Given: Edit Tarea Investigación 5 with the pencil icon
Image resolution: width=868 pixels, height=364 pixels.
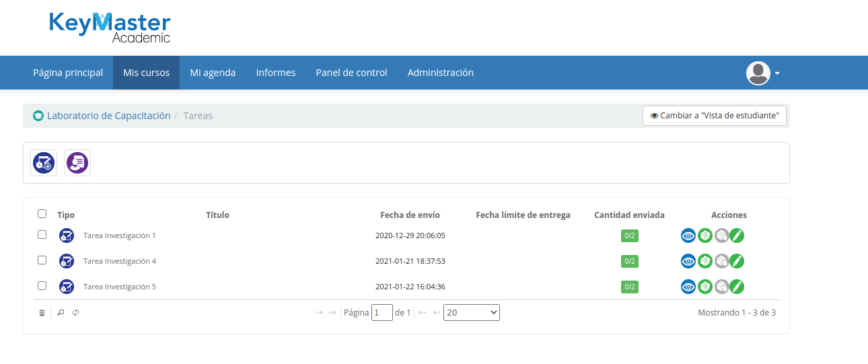Looking at the screenshot, I should click(737, 287).
